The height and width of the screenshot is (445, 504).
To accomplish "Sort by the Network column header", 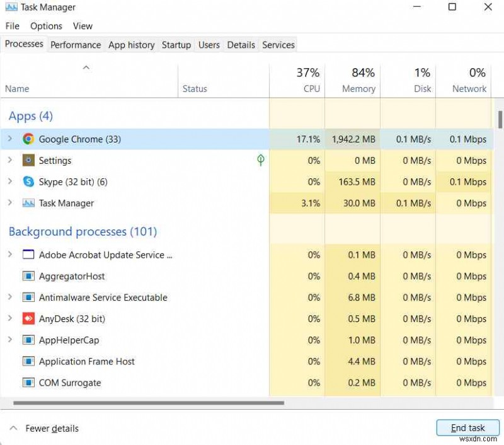I will click(463, 81).
